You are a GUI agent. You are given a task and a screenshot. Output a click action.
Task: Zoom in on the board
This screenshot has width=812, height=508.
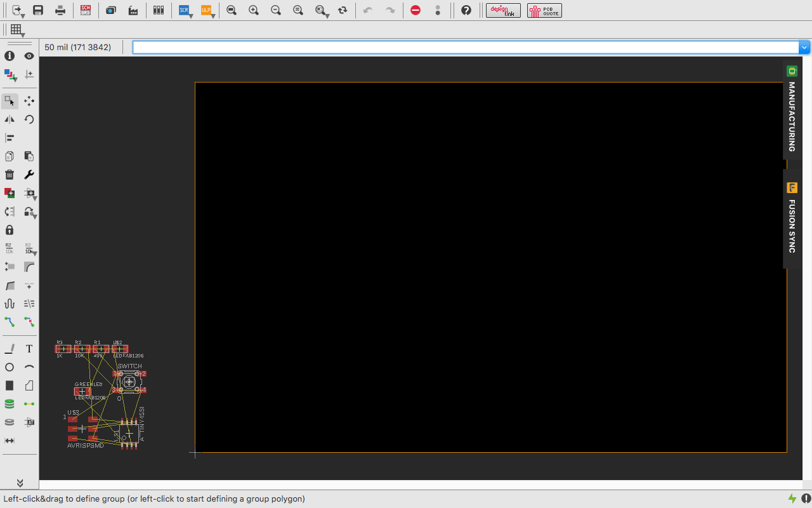[x=254, y=10]
